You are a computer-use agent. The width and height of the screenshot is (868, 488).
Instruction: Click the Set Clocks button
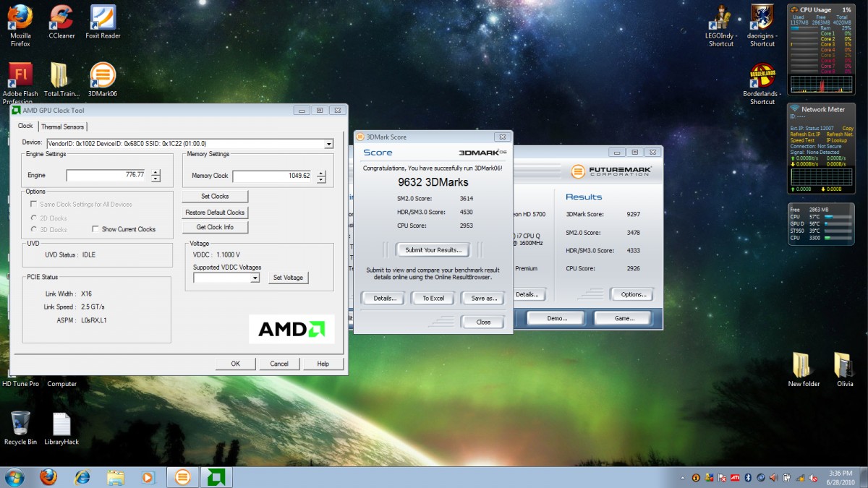click(215, 197)
